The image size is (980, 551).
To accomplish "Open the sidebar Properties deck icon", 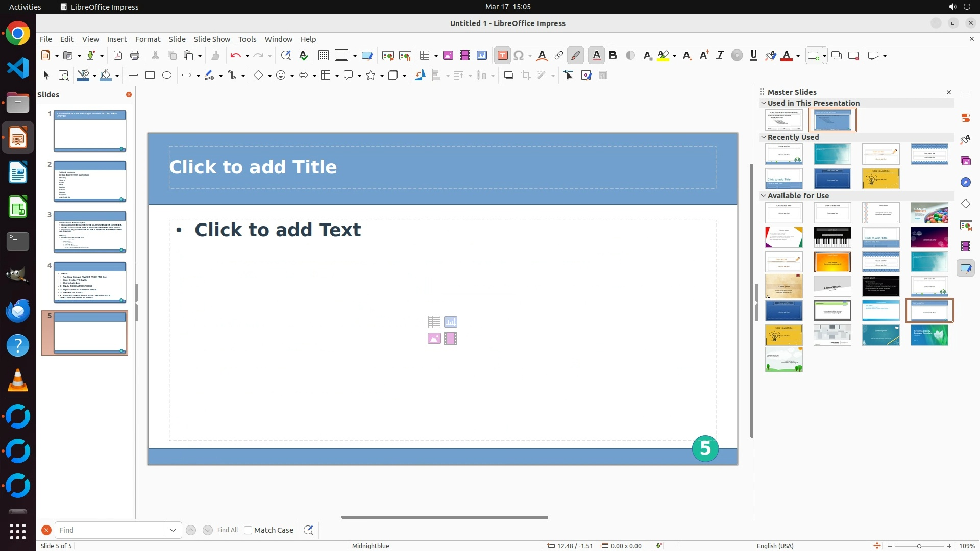I will coord(965,118).
